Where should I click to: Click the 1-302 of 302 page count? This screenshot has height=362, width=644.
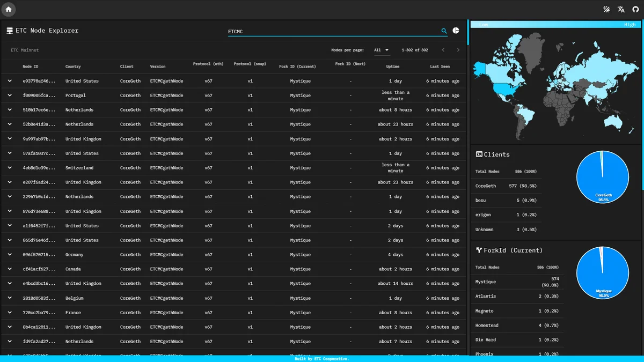[415, 50]
